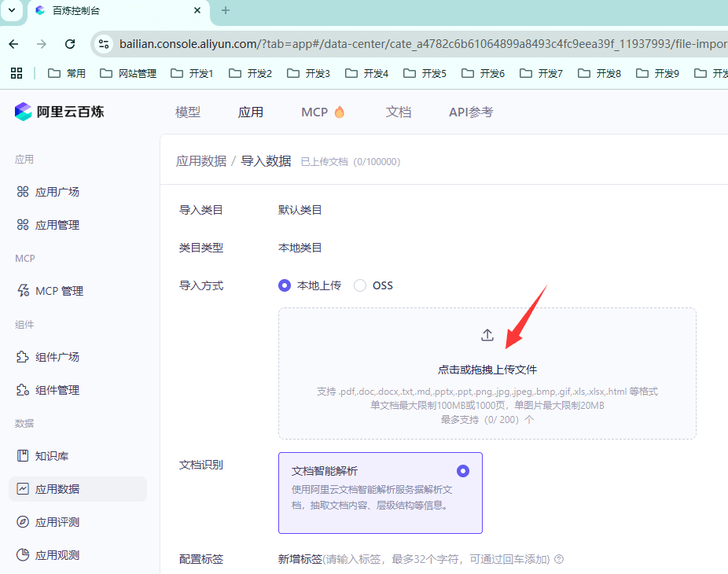Open the 开发1 bookmark folder

pyautogui.click(x=192, y=73)
